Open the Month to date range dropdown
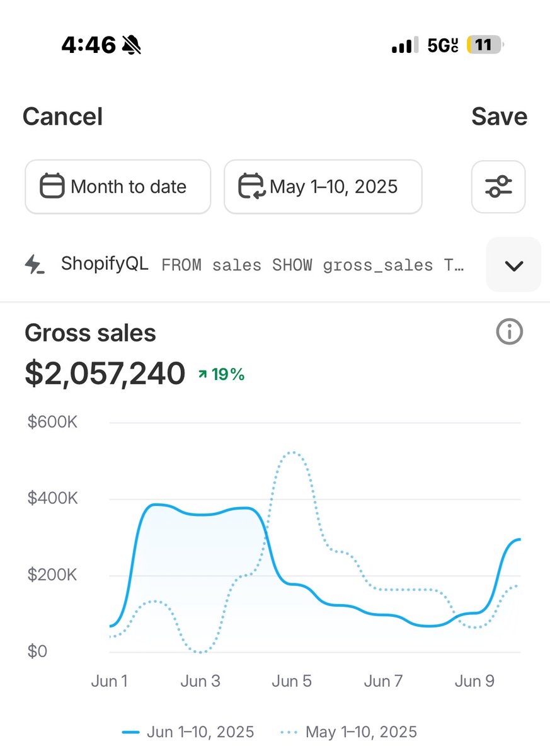Screen dimensions: 550x756 118,186
